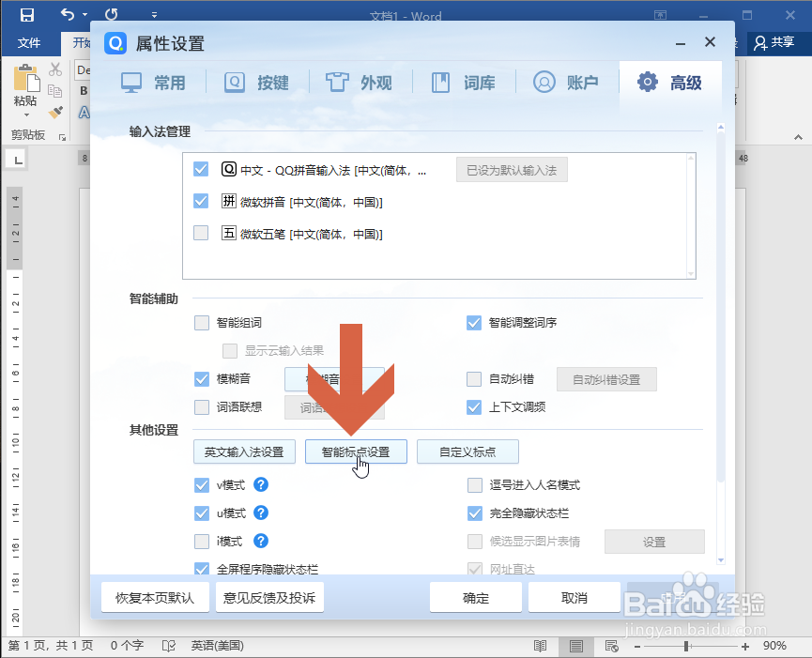812x658 pixels.
Task: Uncheck the 微软拼音 input method
Action: pyautogui.click(x=201, y=201)
